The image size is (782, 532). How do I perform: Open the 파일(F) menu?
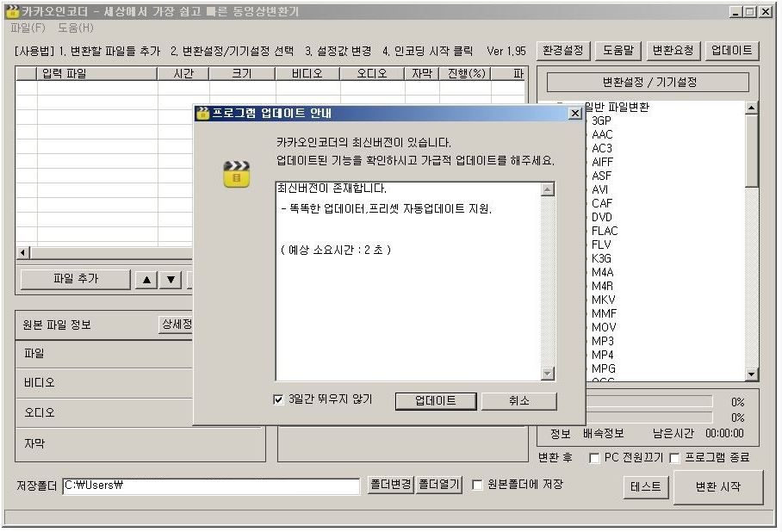coord(28,28)
